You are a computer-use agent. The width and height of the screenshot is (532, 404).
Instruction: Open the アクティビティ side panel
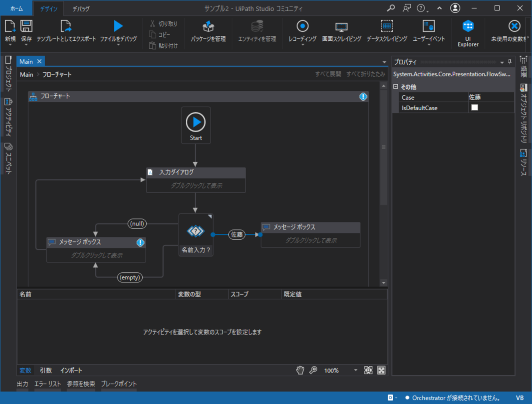[x=8, y=117]
